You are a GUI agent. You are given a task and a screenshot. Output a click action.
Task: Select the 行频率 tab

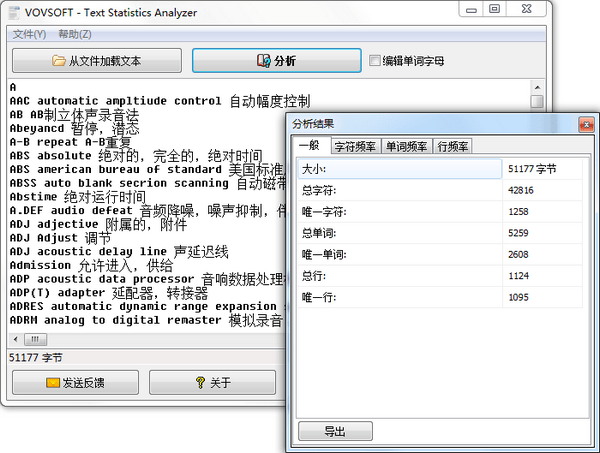[453, 147]
